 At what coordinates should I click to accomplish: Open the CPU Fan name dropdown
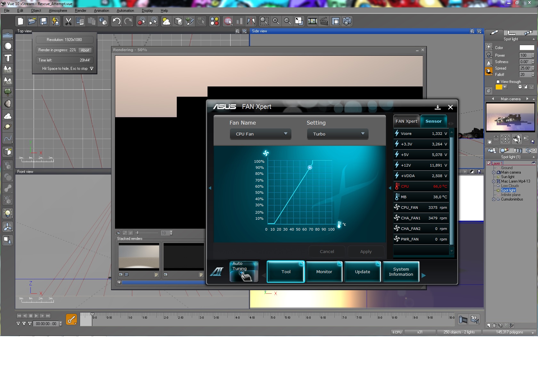coord(260,134)
